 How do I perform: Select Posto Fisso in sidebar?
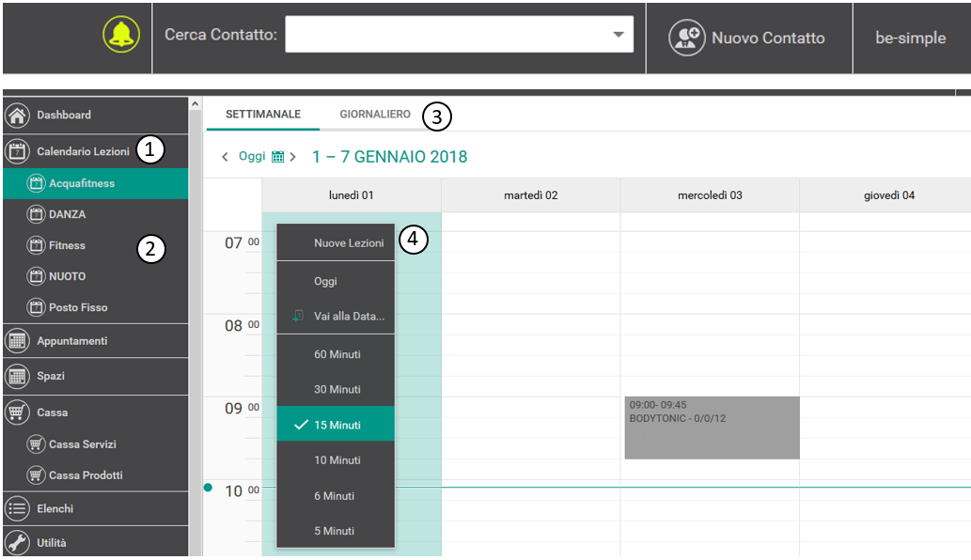click(96, 307)
